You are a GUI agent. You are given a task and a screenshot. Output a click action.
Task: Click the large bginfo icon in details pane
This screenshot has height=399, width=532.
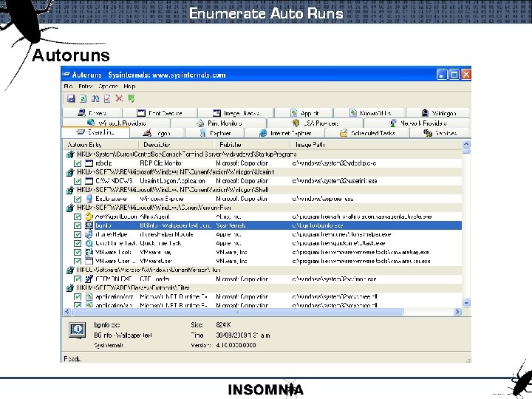[78, 330]
